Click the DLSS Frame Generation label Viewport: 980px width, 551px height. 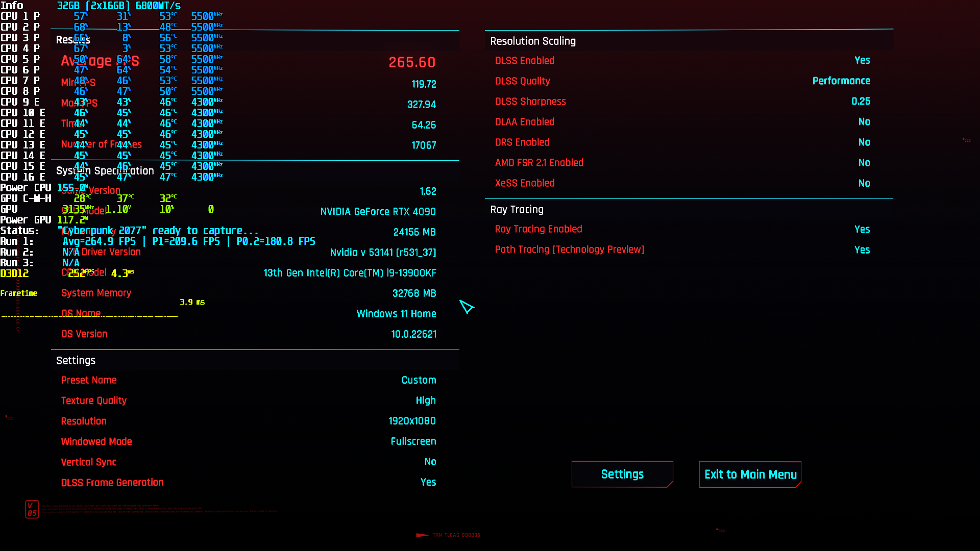pyautogui.click(x=112, y=483)
